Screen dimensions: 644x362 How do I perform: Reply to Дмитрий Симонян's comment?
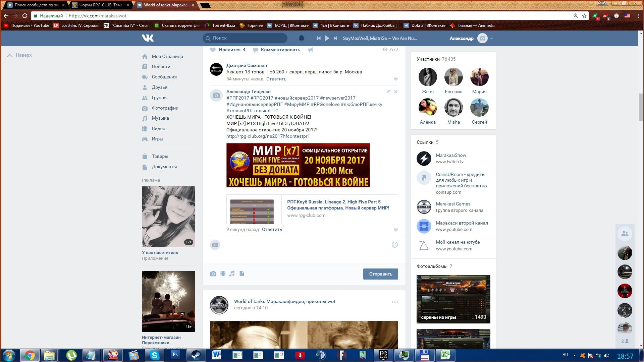tap(276, 79)
